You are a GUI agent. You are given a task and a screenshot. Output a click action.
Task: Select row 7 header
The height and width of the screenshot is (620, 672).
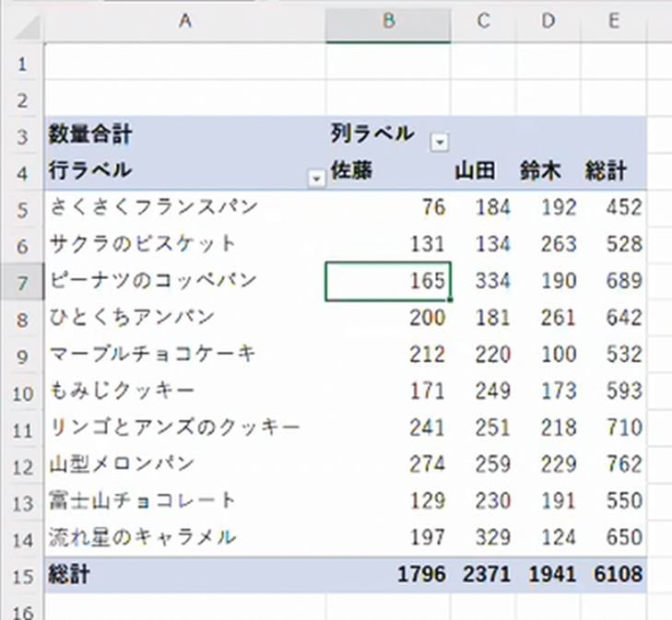pos(22,283)
